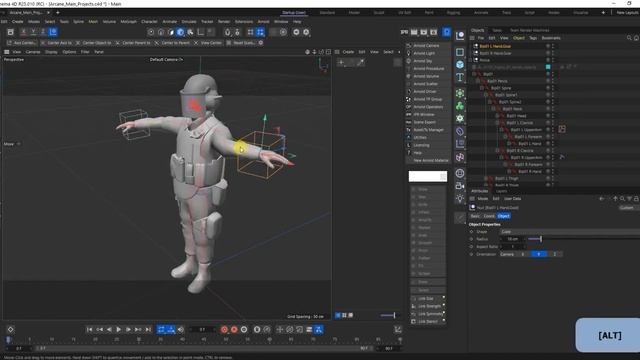Image resolution: width=640 pixels, height=360 pixels.
Task: Click the Arnold Light icon entry
Action: 409,53
